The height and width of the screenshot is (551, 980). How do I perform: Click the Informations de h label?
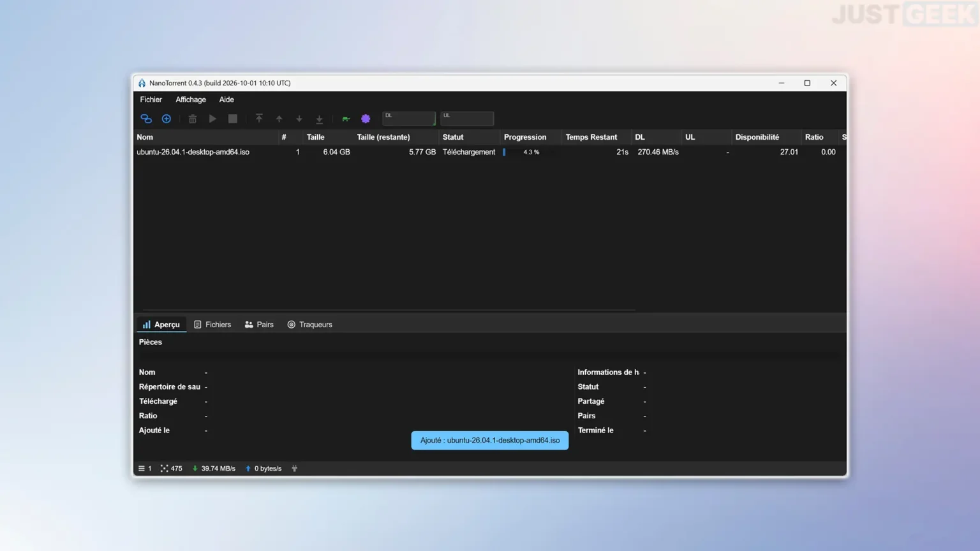pos(608,372)
